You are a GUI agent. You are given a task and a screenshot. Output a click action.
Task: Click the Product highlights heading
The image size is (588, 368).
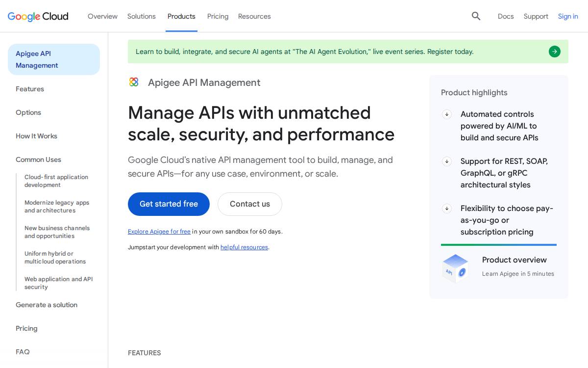[474, 93]
